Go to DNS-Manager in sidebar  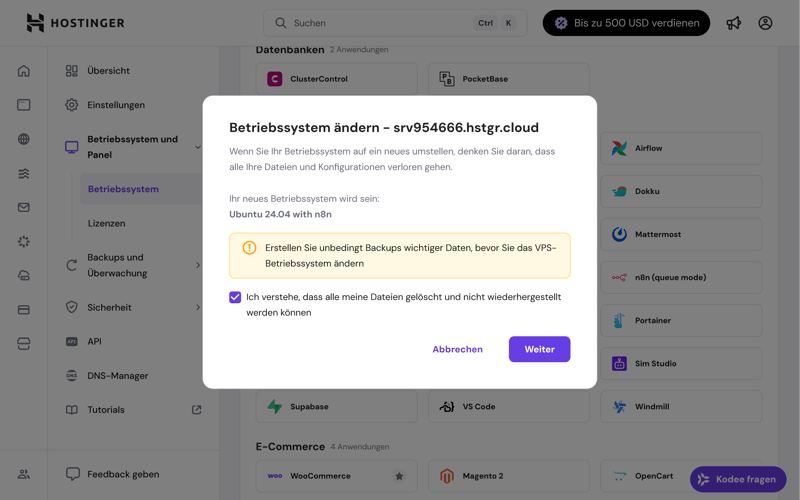117,376
